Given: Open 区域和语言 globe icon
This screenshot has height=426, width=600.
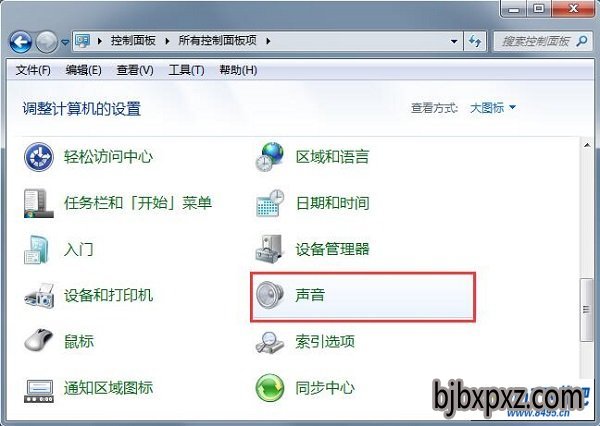Looking at the screenshot, I should (270, 157).
